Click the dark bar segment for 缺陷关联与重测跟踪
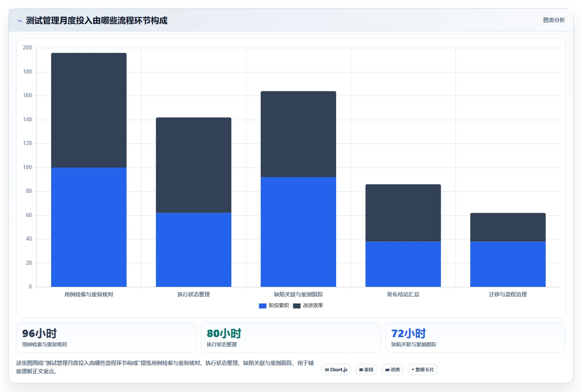The height and width of the screenshot is (392, 582). [298, 134]
